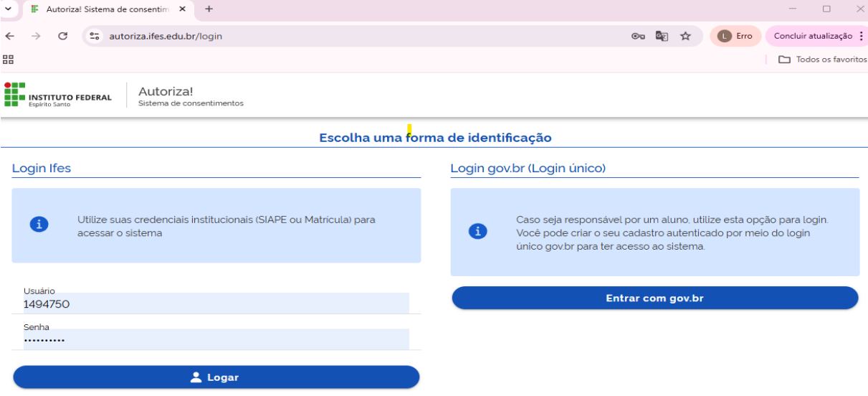This screenshot has width=868, height=396.
Task: Click the info icon in gov.br box
Action: (477, 231)
